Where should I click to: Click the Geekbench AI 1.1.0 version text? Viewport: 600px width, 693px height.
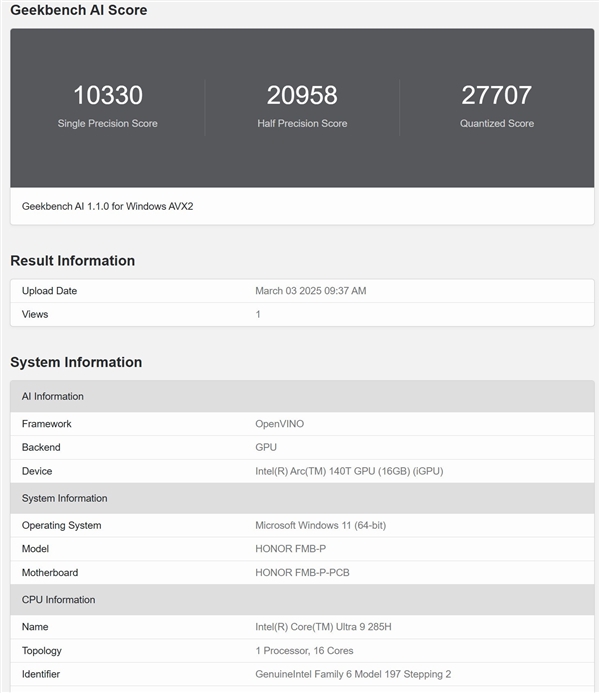tap(108, 206)
